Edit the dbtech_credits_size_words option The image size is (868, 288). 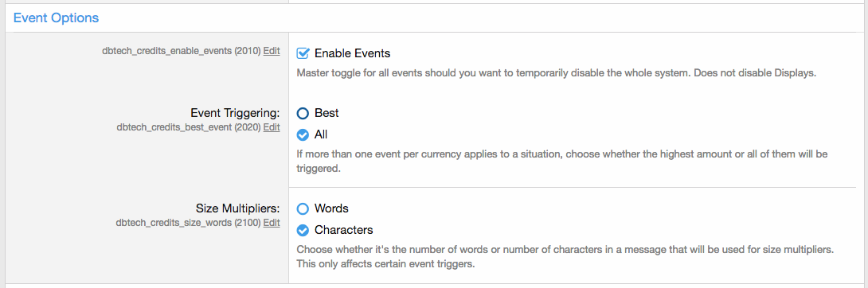click(272, 223)
